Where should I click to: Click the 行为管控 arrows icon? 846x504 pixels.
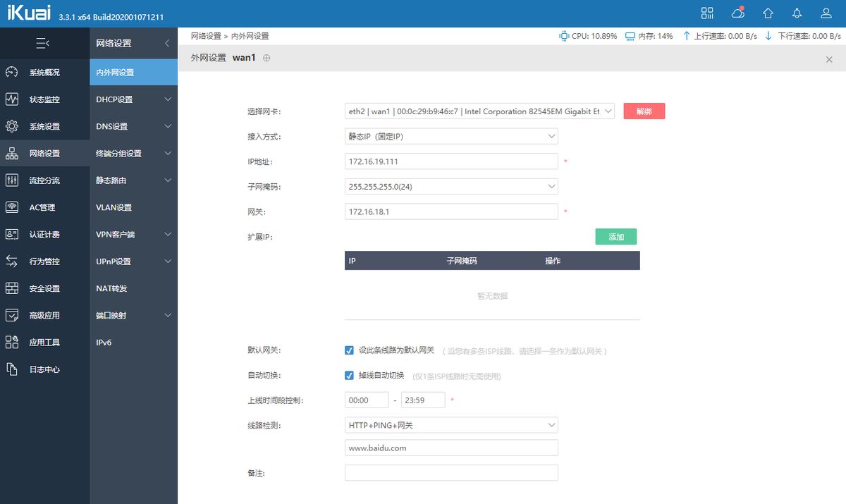point(12,262)
